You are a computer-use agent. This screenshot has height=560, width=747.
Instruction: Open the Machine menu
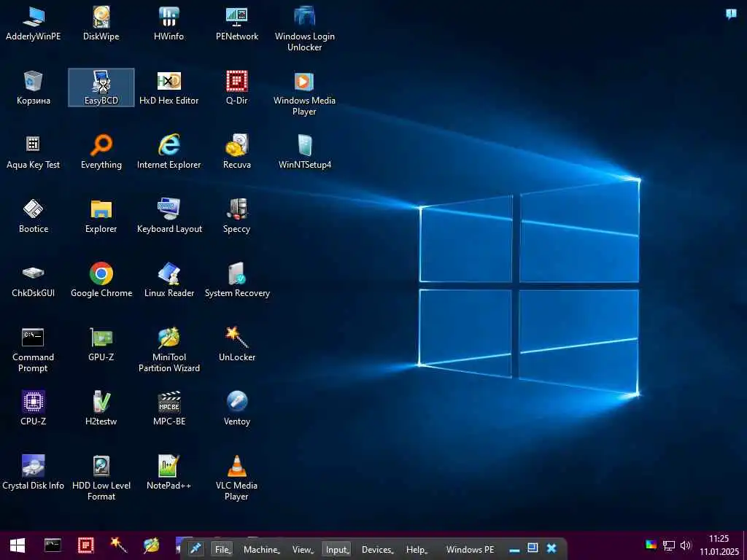tap(262, 550)
